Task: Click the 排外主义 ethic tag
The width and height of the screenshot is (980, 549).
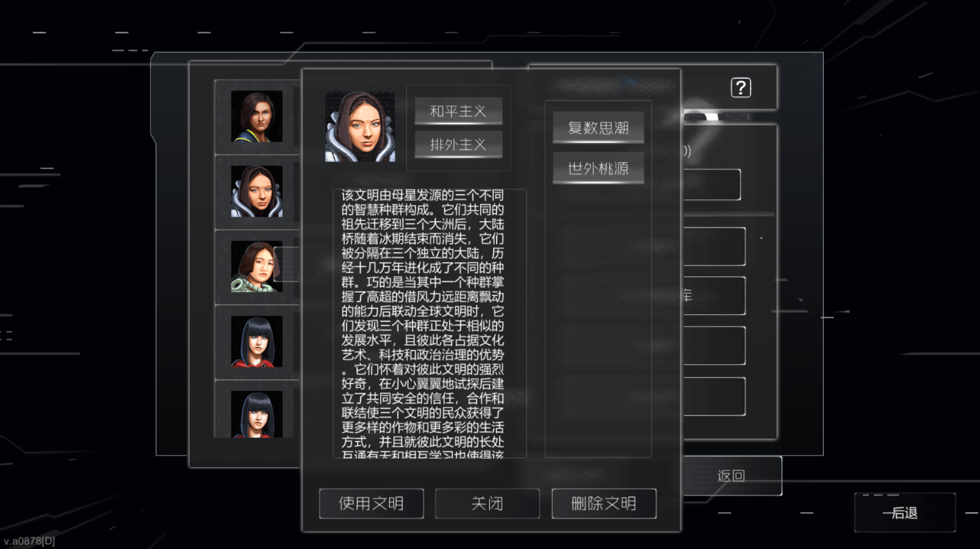Action: (x=458, y=145)
